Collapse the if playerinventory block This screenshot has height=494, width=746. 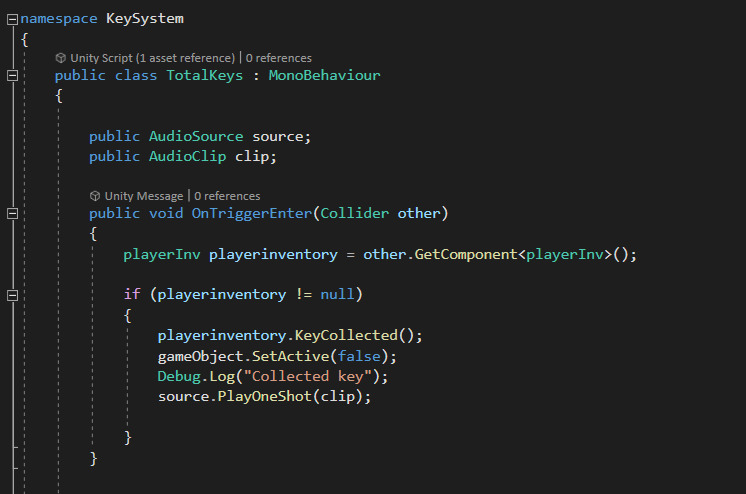tap(12, 295)
